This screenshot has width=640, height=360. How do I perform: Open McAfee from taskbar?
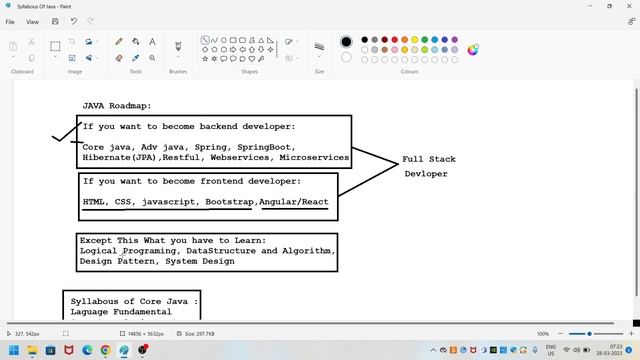coord(69,350)
